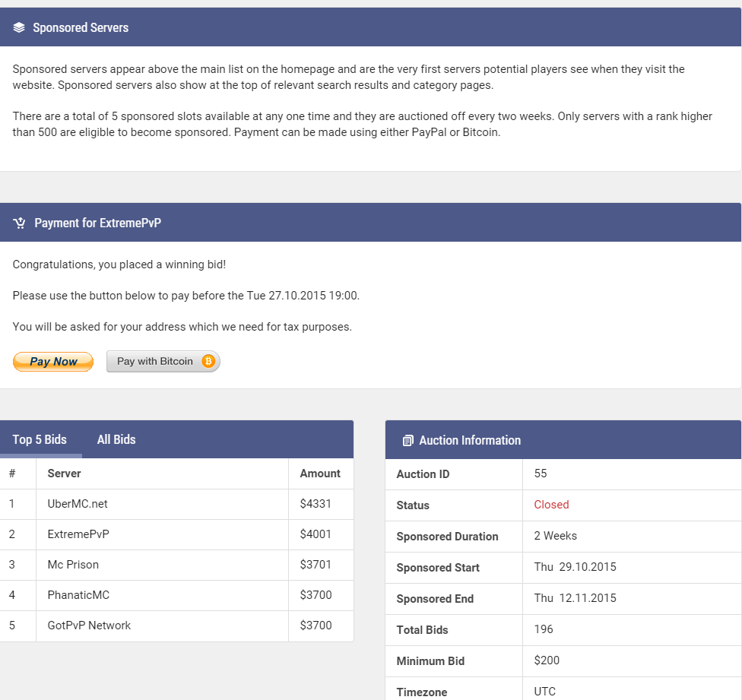The width and height of the screenshot is (742, 700).
Task: Click the Sponsored Start label
Action: [x=438, y=568]
